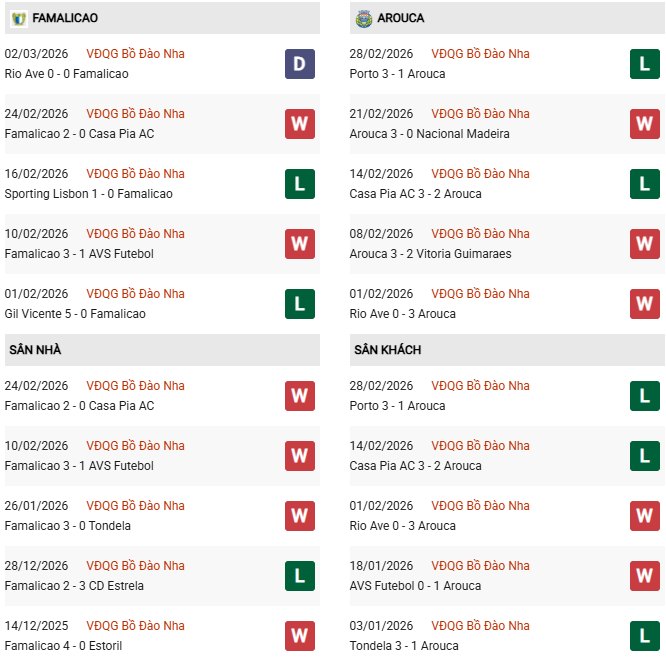Viewport: 666px width, 660px height.
Task: Select the SÂN KHÁCH section header
Action: (387, 350)
